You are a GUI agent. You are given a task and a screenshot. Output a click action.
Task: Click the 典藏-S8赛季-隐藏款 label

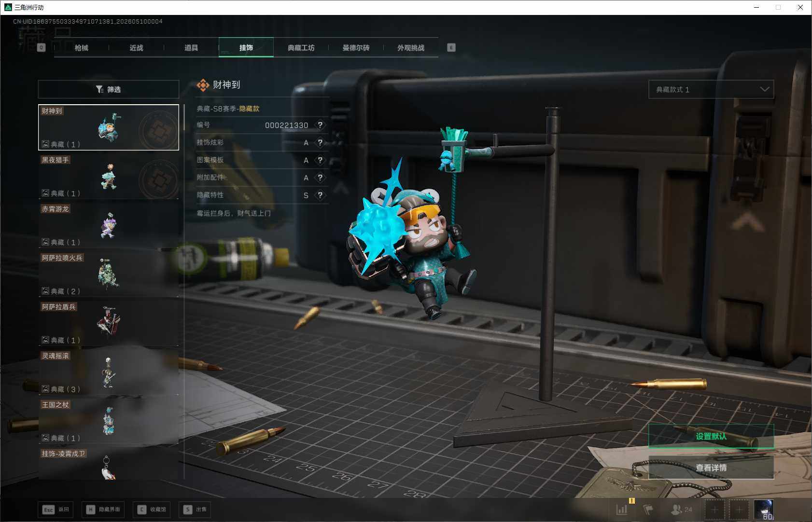(x=228, y=109)
